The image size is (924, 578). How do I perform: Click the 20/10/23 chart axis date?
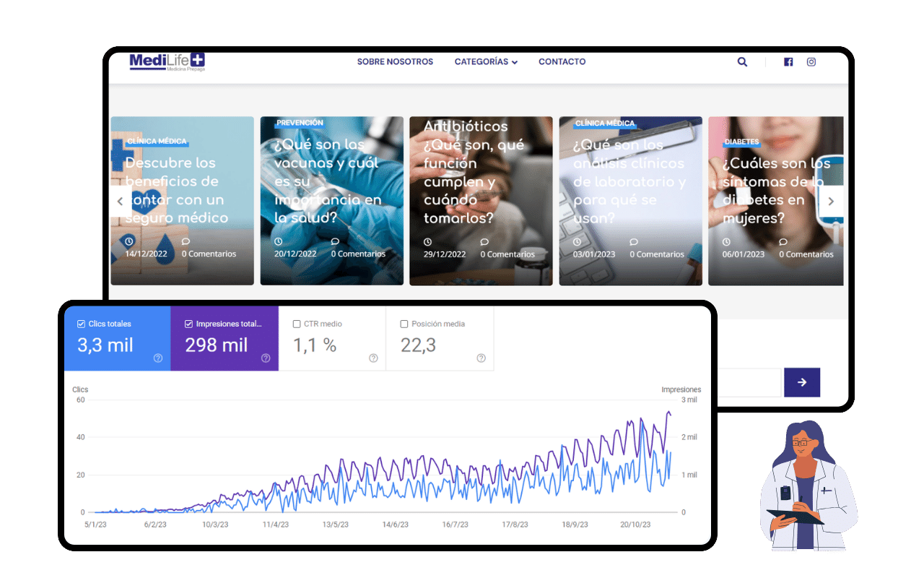point(635,525)
